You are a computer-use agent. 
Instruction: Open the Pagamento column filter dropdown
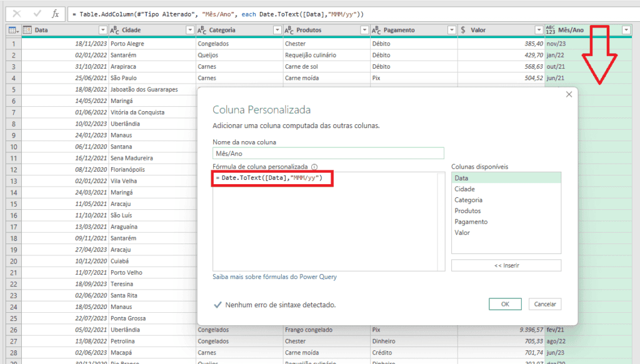coord(452,30)
